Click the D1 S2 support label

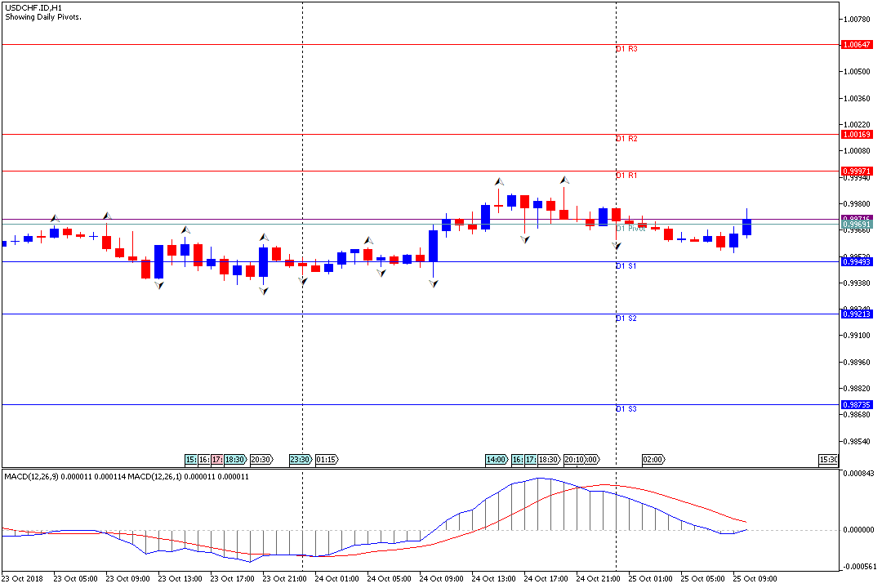[x=626, y=318]
